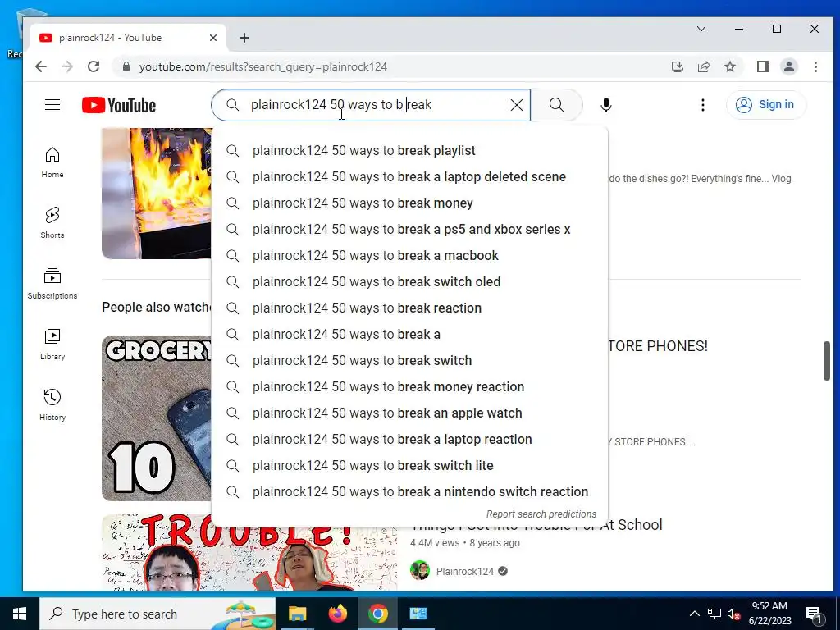The image size is (840, 630).
Task: Select suggestion ending with 'break reaction'
Action: click(x=410, y=308)
